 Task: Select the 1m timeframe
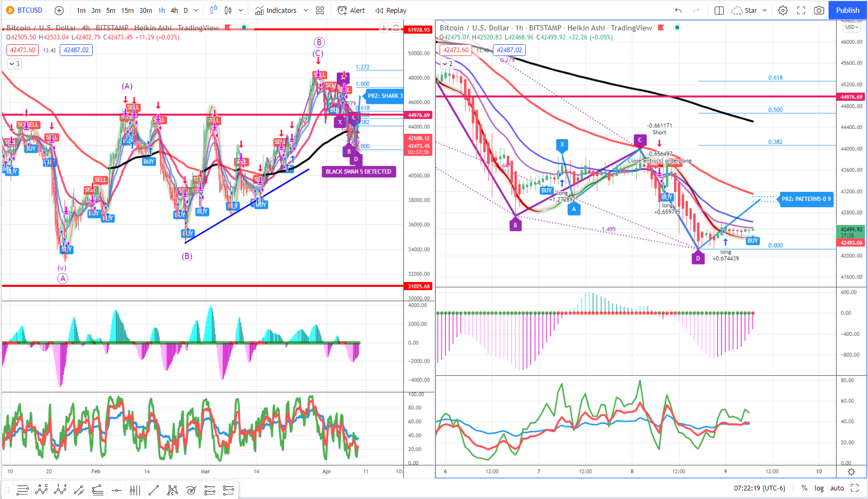(81, 10)
